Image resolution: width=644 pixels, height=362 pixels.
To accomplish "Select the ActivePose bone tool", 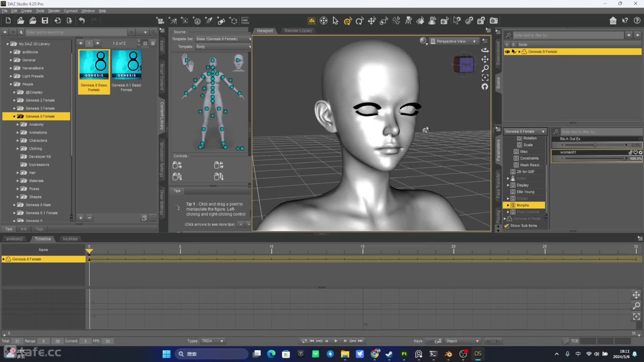I will click(x=396, y=21).
